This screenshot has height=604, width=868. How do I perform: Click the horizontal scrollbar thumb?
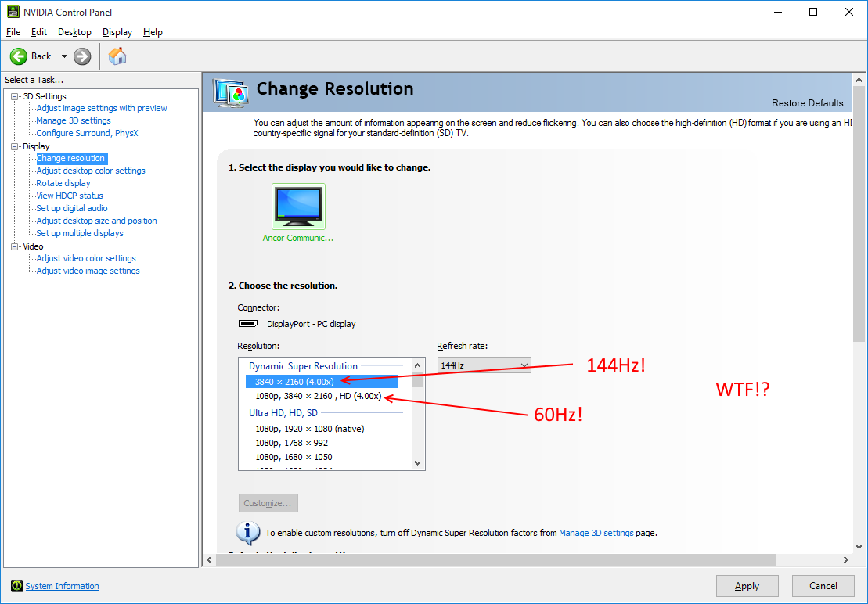coord(496,559)
